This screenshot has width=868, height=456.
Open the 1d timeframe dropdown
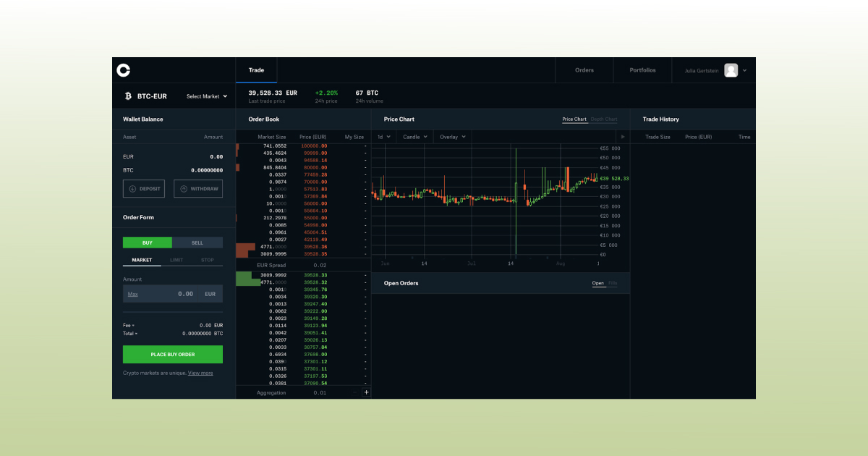(x=386, y=136)
